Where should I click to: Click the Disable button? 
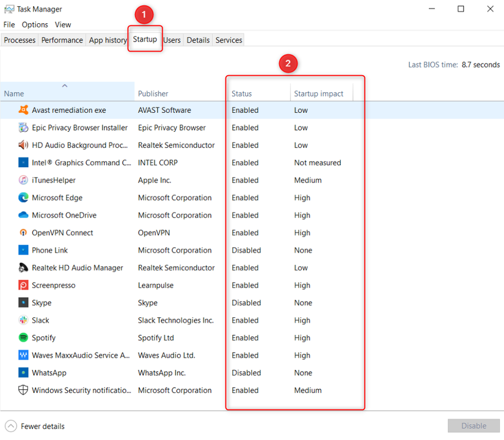point(473,425)
